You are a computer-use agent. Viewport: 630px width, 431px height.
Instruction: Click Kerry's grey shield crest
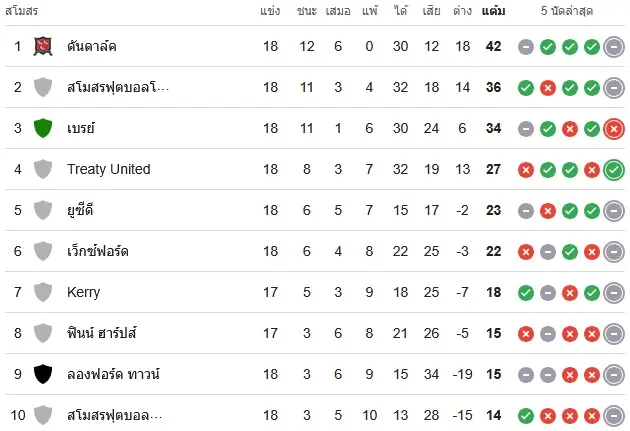[43, 292]
